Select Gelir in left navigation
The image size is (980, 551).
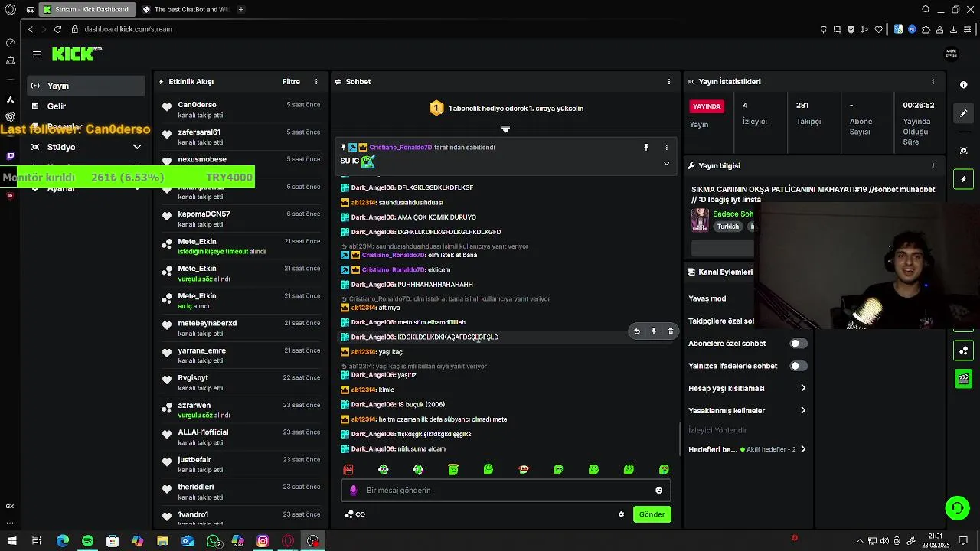(86, 106)
